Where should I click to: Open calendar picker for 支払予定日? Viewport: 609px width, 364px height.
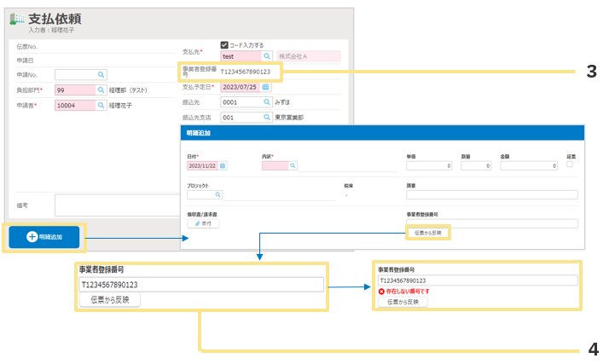click(266, 87)
